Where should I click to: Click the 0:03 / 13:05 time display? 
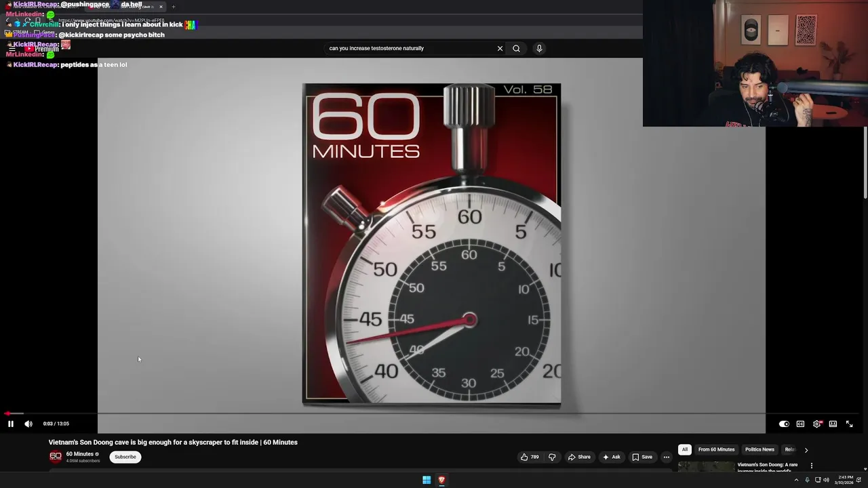pos(56,424)
